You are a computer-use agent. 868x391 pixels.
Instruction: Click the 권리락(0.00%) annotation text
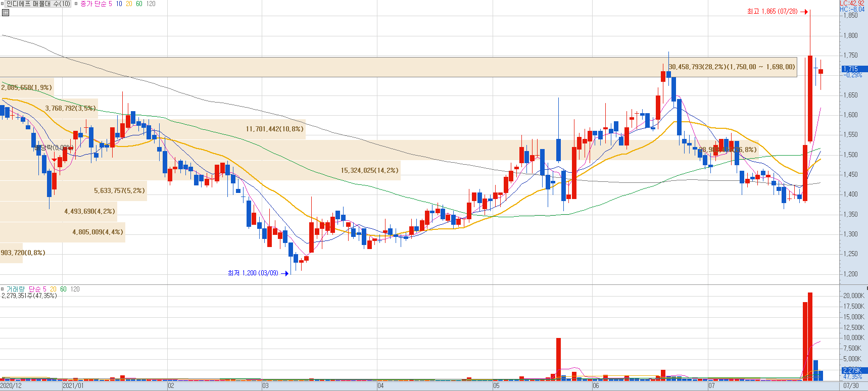(x=55, y=148)
